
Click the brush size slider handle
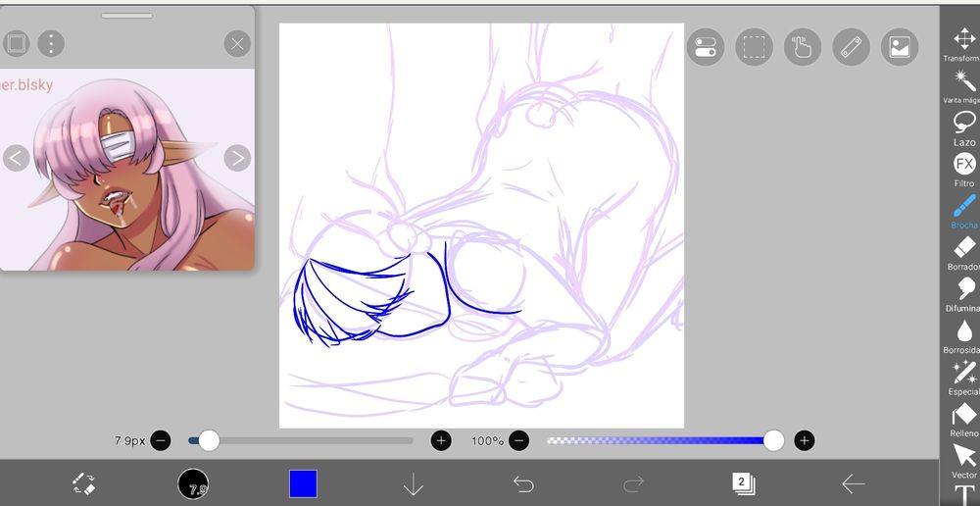(209, 441)
